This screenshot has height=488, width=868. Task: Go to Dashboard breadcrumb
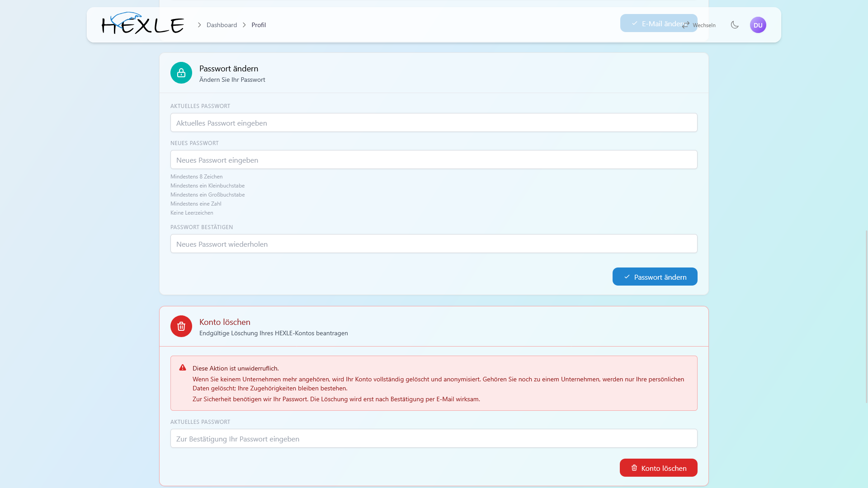click(x=222, y=25)
